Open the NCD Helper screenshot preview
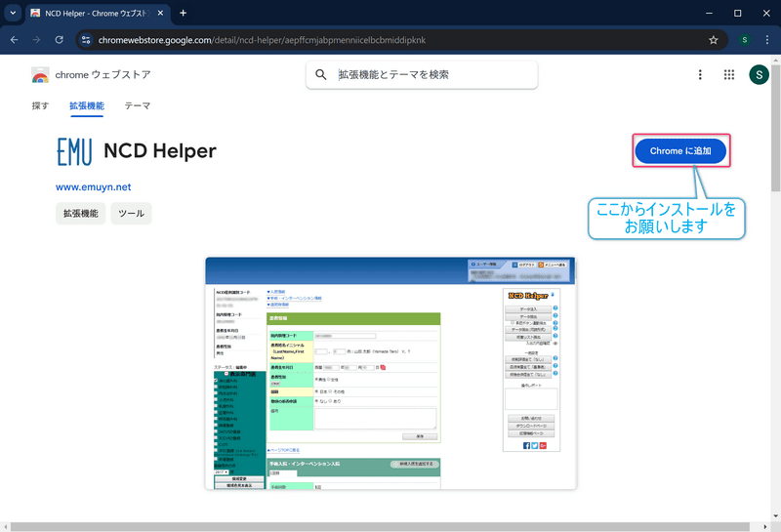Image resolution: width=781 pixels, height=532 pixels. tap(390, 373)
